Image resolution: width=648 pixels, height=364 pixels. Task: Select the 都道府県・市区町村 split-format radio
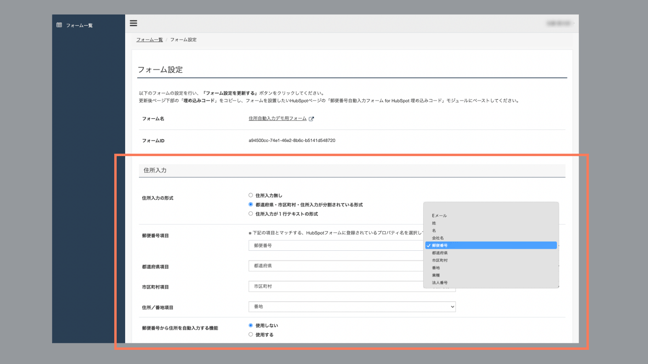click(250, 205)
